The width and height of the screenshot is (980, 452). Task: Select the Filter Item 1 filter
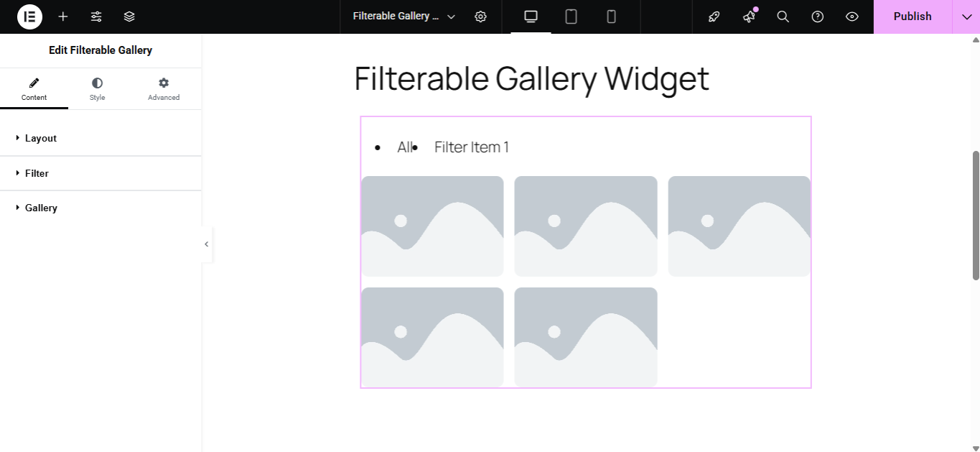click(472, 147)
